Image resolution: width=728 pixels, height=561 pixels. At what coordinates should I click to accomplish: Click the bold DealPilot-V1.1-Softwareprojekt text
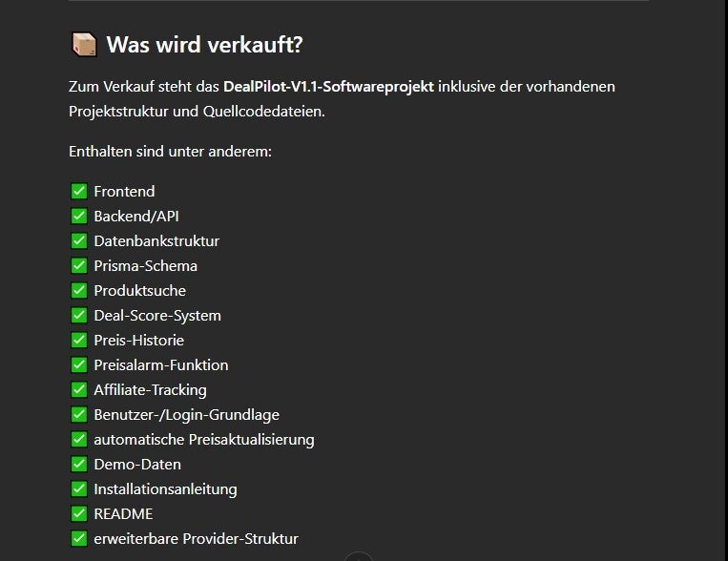329,87
